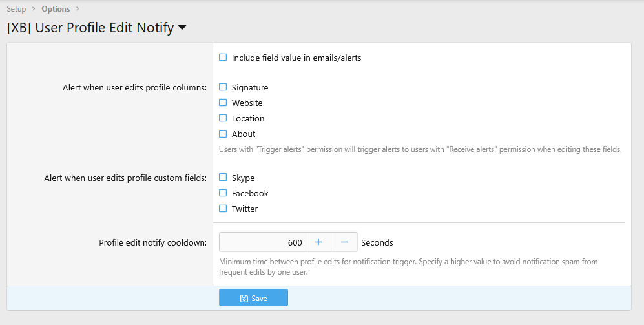This screenshot has width=644, height=325.
Task: Enable Include field value in emails/alerts
Action: tap(223, 58)
